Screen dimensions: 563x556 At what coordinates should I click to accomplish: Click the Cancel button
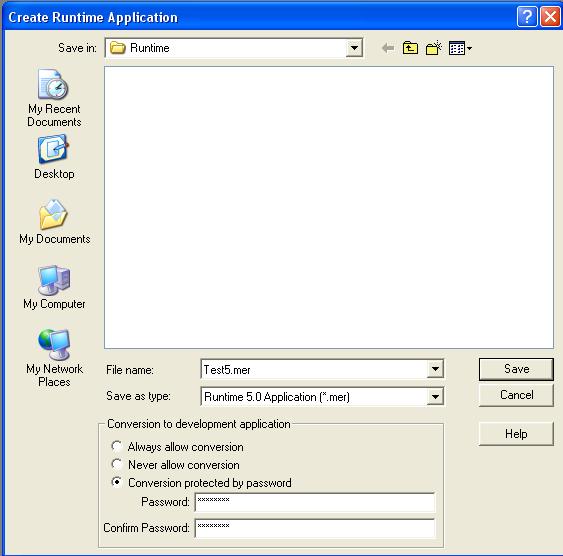pyautogui.click(x=516, y=395)
